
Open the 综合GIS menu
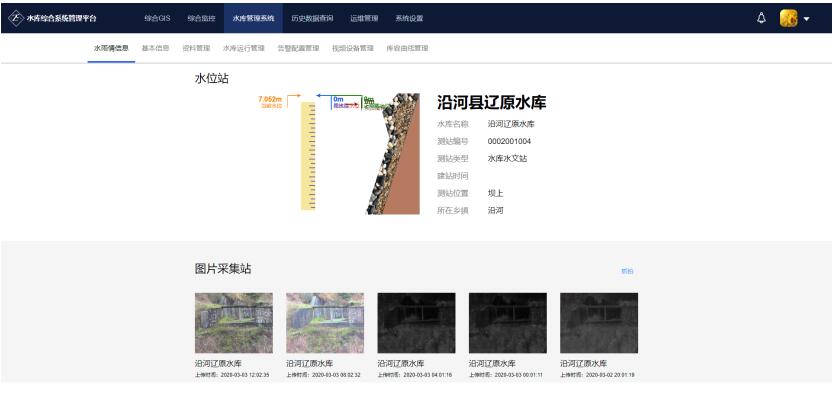click(157, 18)
